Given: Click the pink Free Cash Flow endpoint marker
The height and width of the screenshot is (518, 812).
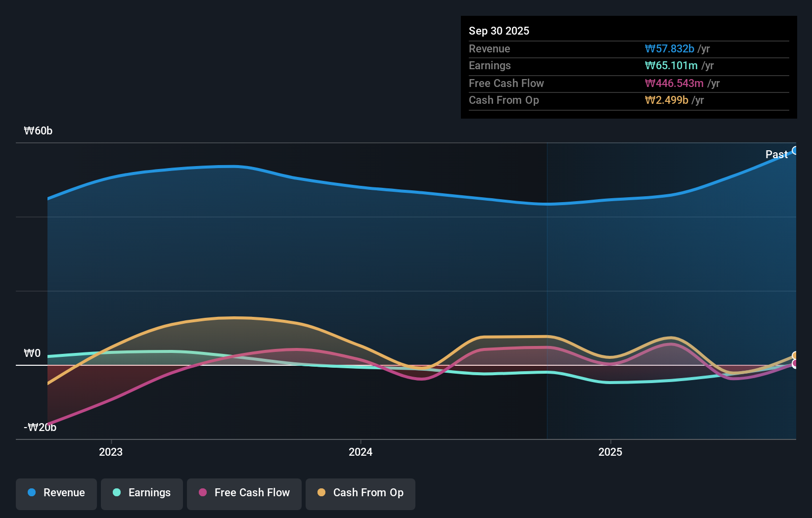Looking at the screenshot, I should coord(795,364).
